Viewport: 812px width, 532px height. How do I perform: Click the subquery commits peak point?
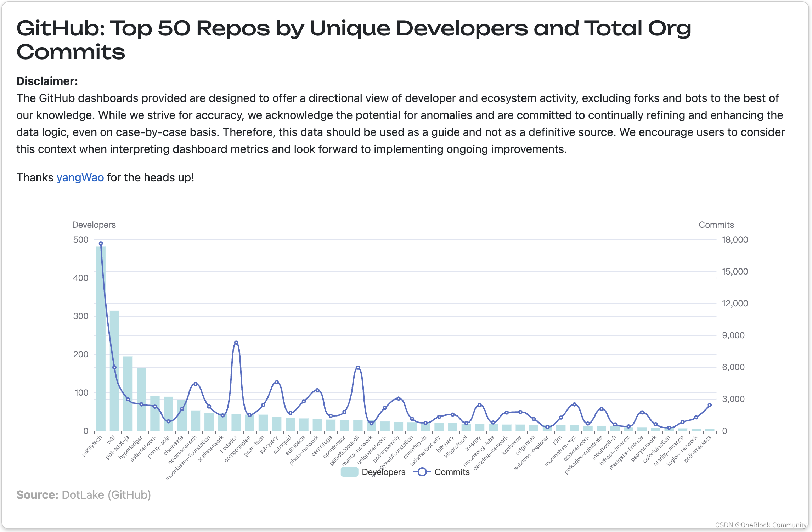click(x=277, y=383)
